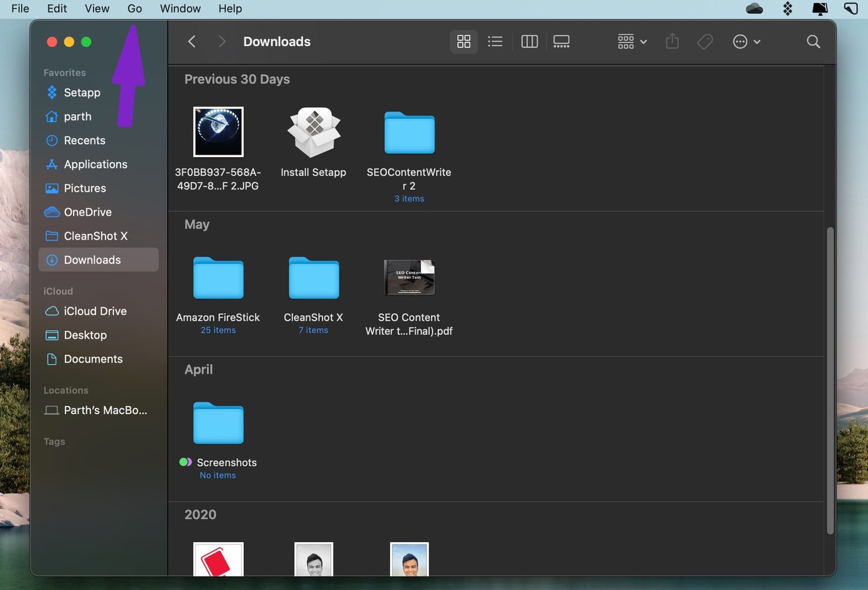The height and width of the screenshot is (590, 868).
Task: Click the Share toolbar icon
Action: [x=672, y=42]
